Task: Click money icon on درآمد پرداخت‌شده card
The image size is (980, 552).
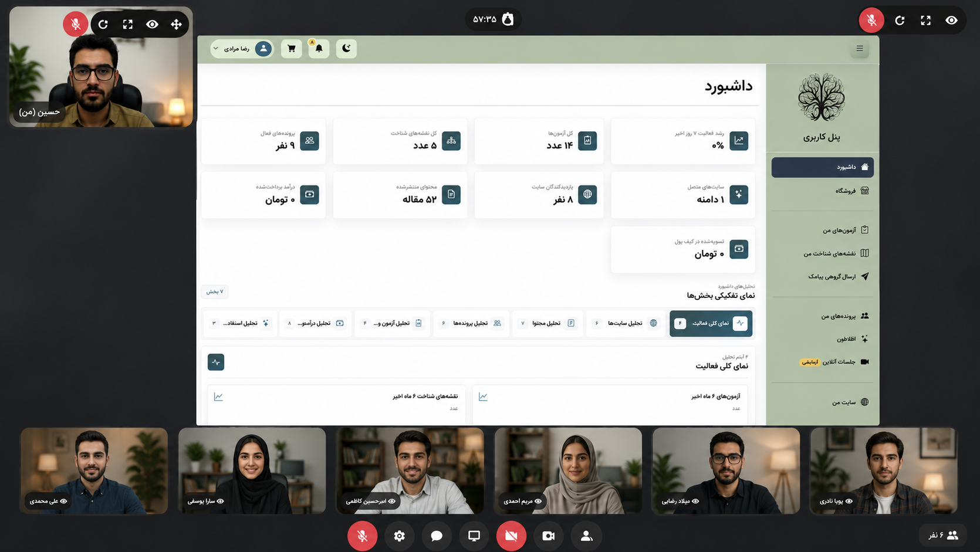Action: (309, 194)
